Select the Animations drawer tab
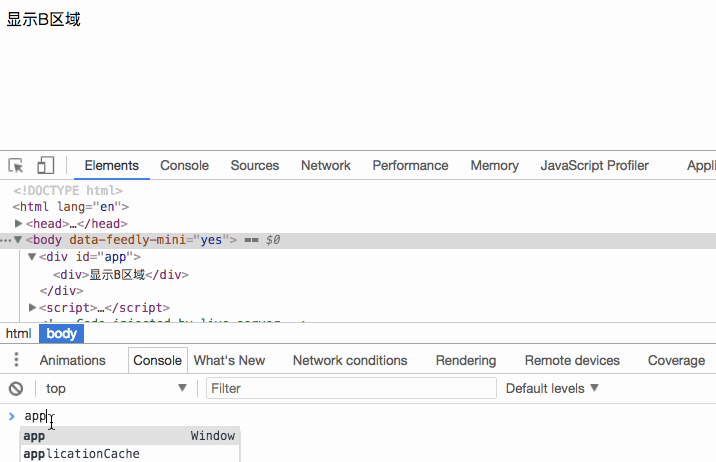This screenshot has height=462, width=716. (73, 360)
